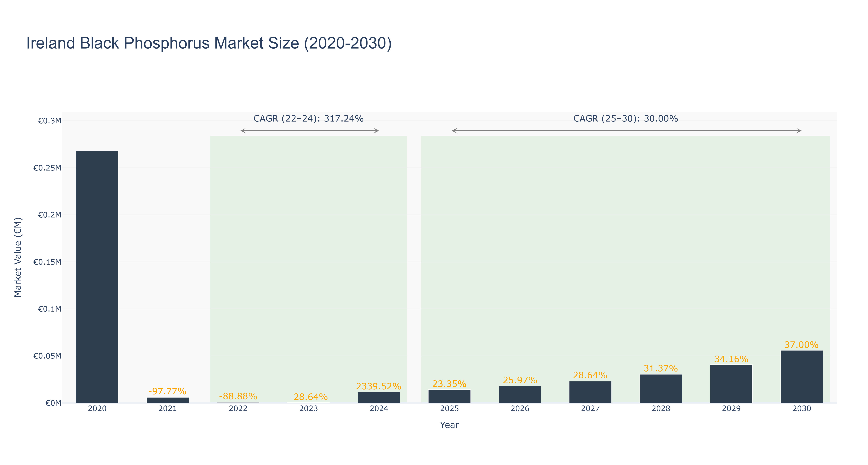Viewport: 868px width, 465px height.
Task: Click 'CAGR (25–30): 30.00%' annotation
Action: (626, 119)
